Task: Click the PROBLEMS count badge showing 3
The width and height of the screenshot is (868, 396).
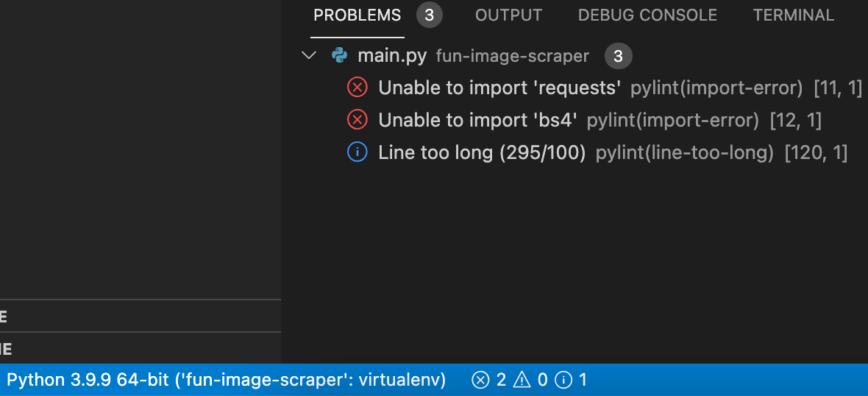Action: [x=430, y=15]
